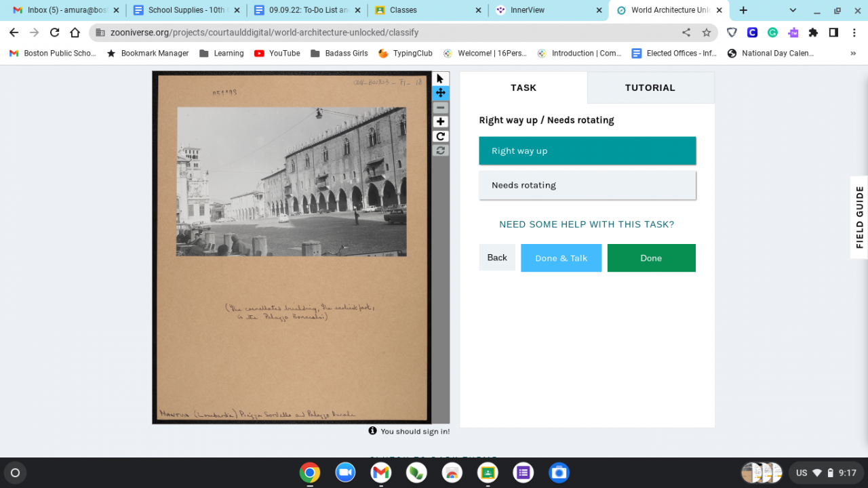The height and width of the screenshot is (488, 868).
Task: Open the blue C extension
Action: click(x=752, y=33)
